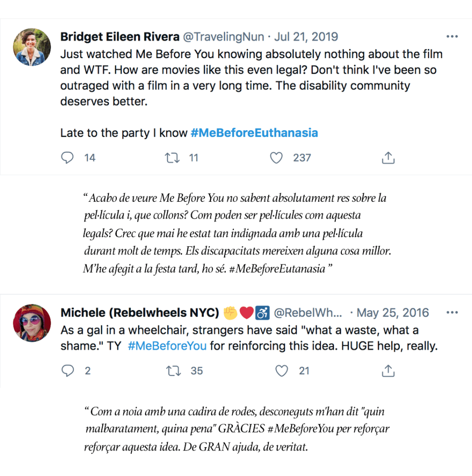Open the Jul 21, 2019 timestamp
This screenshot has width=472, height=476.
[x=306, y=37]
